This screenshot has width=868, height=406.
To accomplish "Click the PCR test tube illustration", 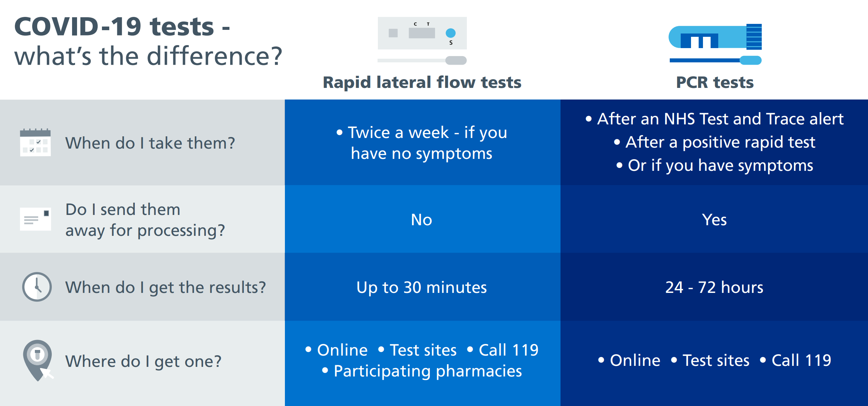I will 715,37.
